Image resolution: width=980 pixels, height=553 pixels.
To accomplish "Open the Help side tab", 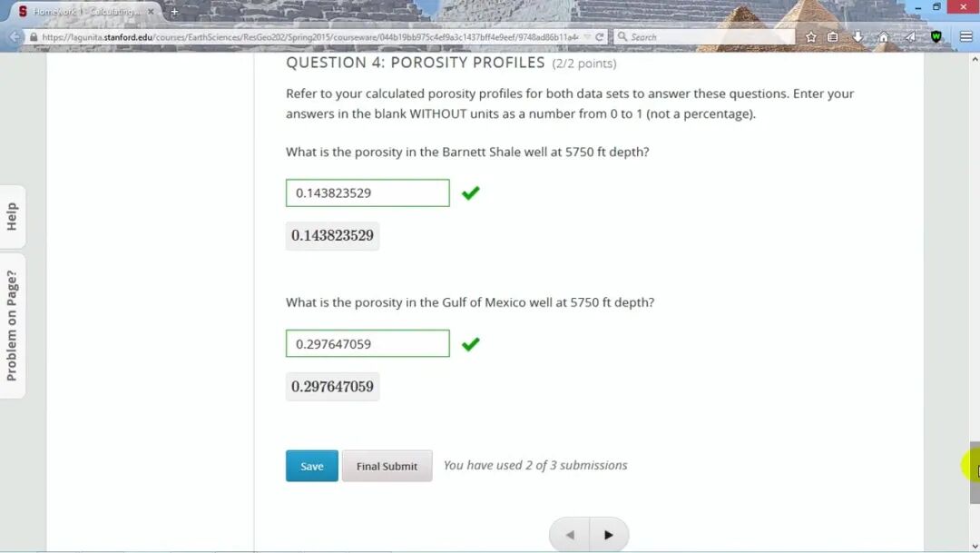I will click(x=13, y=216).
